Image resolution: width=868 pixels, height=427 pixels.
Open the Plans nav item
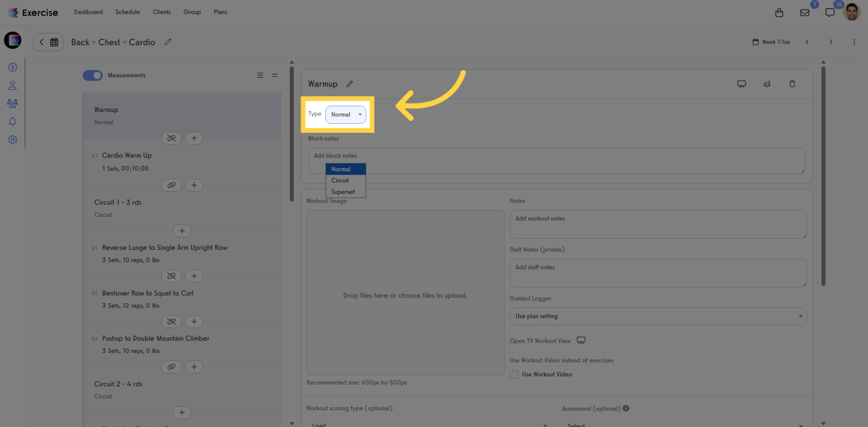click(x=220, y=12)
